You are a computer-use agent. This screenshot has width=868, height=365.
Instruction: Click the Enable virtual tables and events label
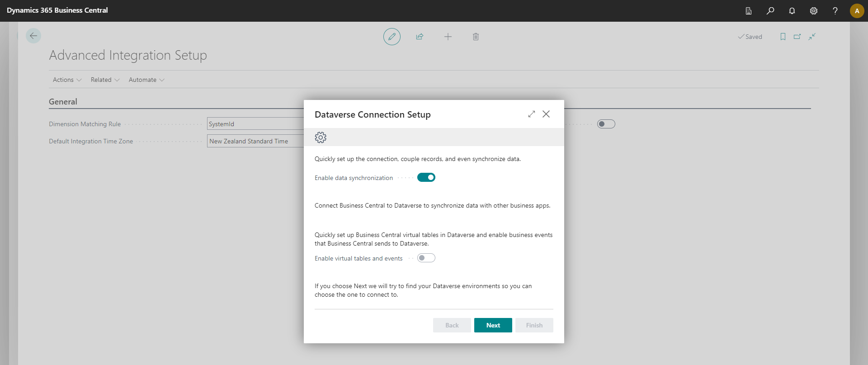(x=359, y=258)
